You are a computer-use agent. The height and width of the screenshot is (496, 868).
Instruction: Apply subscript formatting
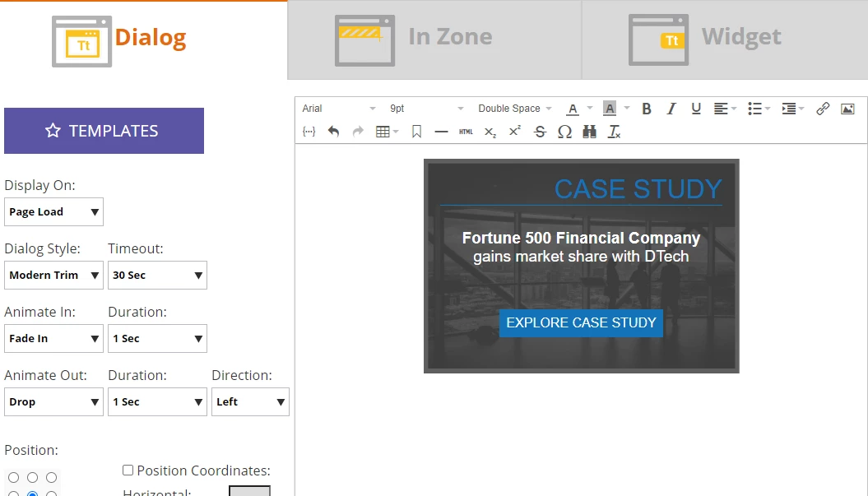pos(490,132)
